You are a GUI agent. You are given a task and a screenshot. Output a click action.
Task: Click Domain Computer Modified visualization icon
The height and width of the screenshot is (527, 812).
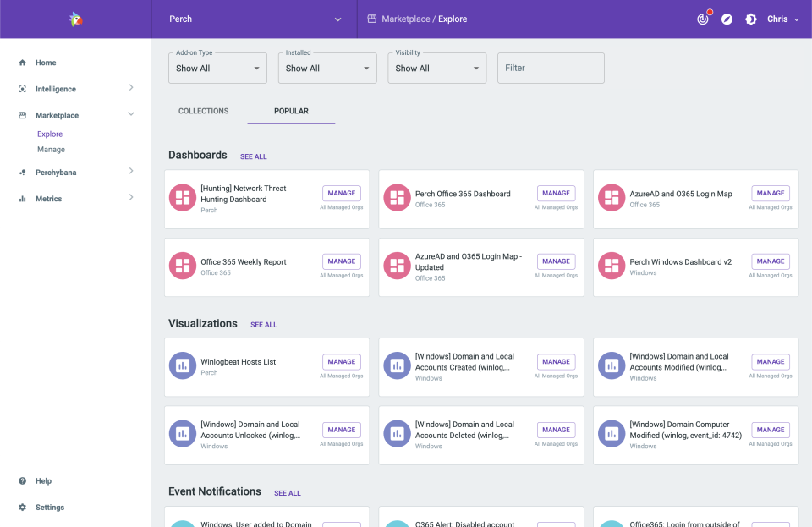[x=612, y=434]
